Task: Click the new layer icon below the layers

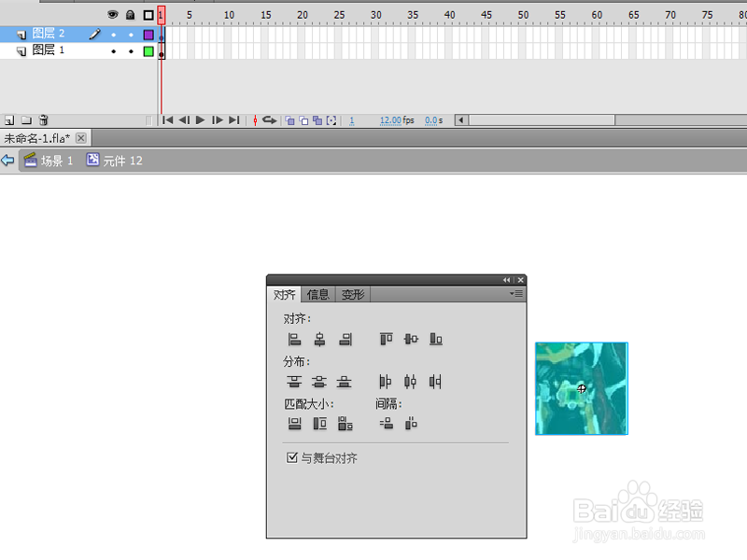Action: click(9, 120)
